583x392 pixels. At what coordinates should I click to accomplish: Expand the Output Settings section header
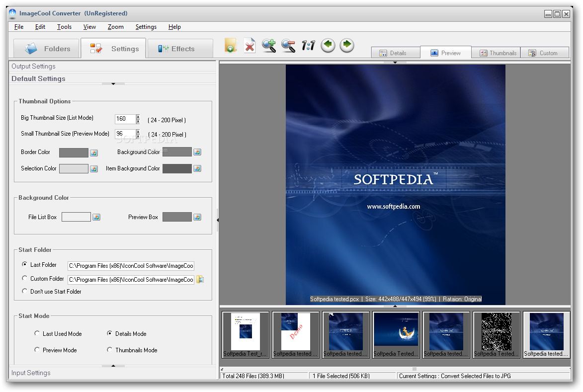(112, 66)
